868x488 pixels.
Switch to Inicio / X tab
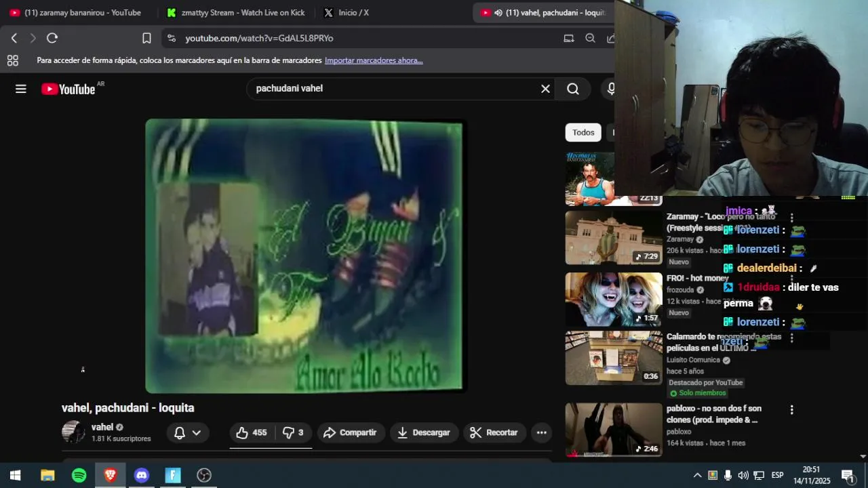(347, 12)
